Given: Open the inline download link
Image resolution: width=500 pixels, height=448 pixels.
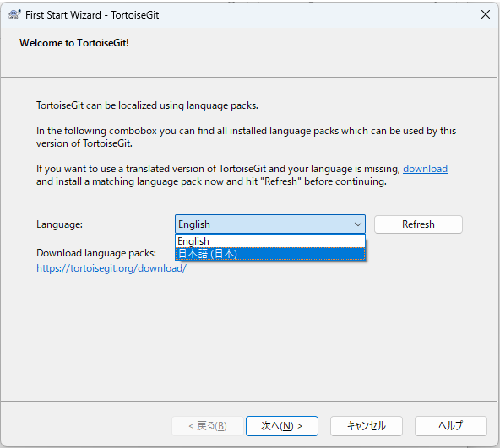Looking at the screenshot, I should point(425,169).
